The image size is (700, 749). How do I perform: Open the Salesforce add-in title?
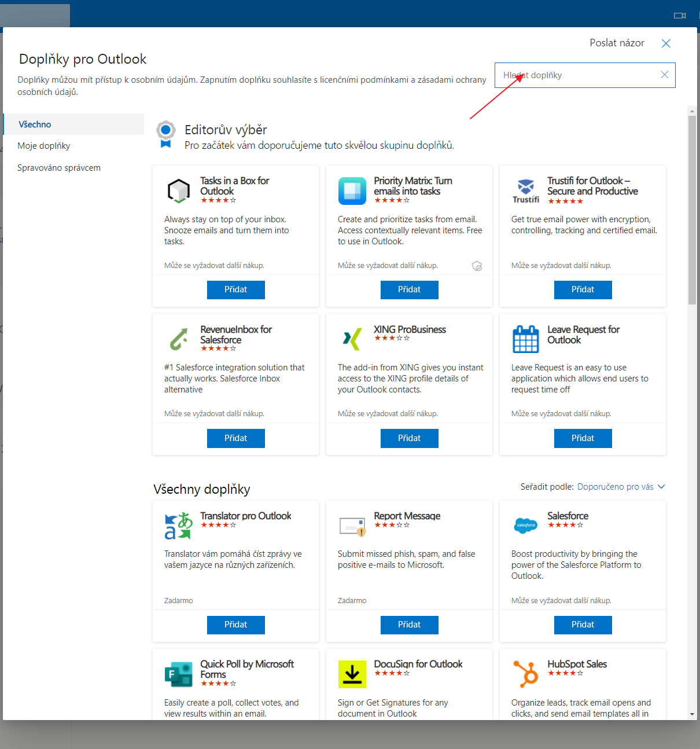(x=568, y=516)
